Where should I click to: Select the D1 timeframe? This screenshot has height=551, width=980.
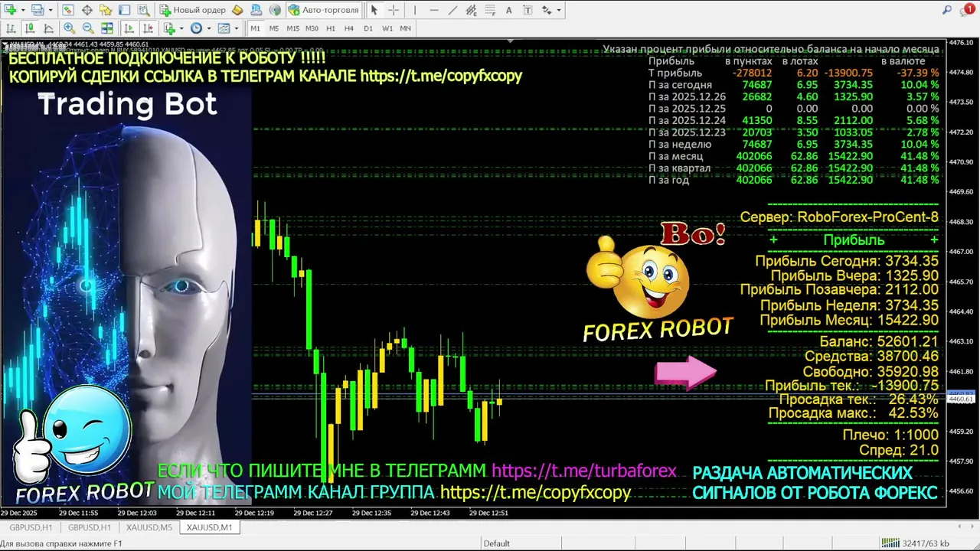[x=368, y=28]
